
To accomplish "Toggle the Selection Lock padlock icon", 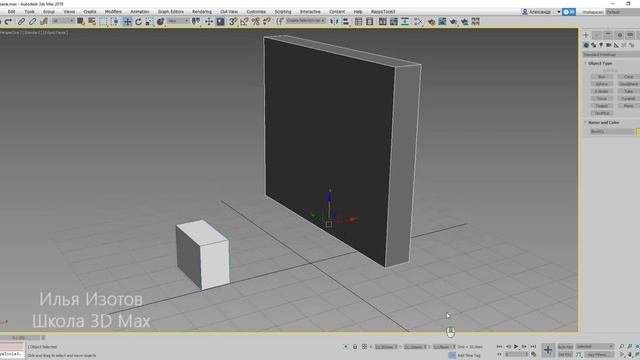I will coord(355,347).
